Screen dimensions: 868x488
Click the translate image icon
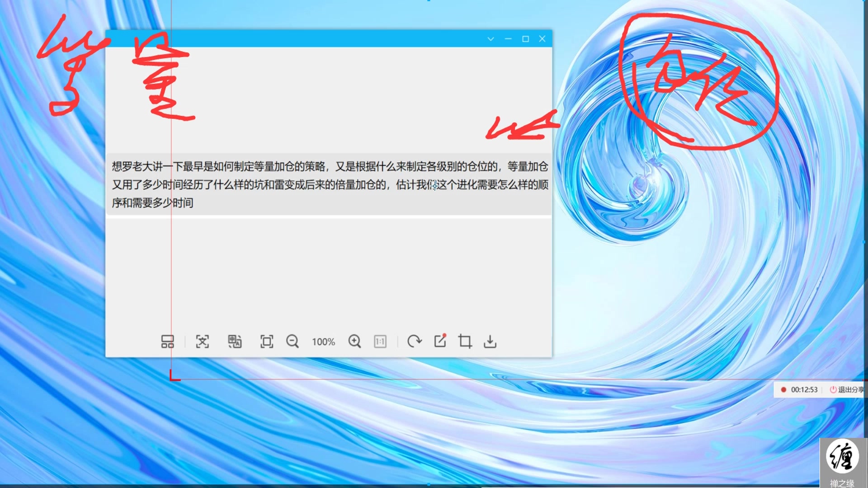(x=235, y=342)
